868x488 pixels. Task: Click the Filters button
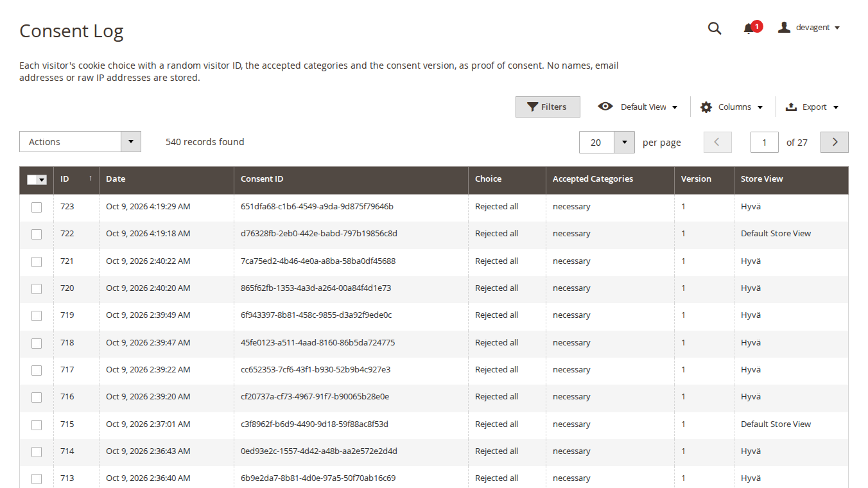click(x=548, y=107)
